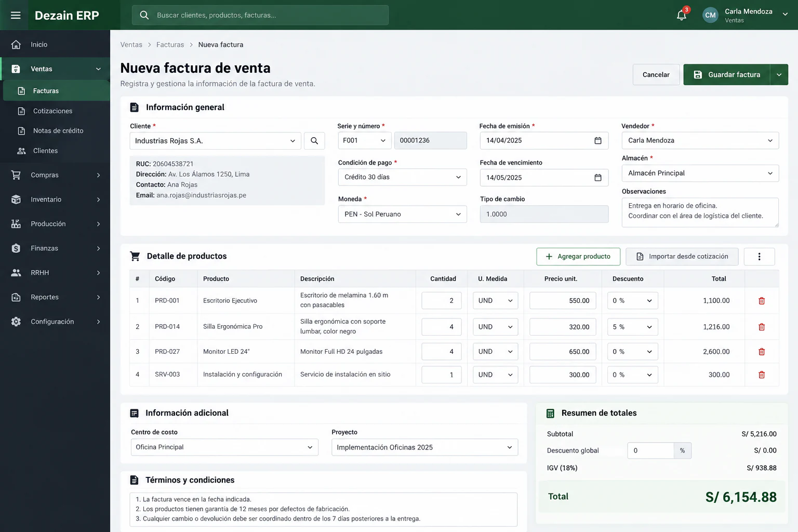Open the Moneda PEN dropdown
Viewport: 798px width, 532px height.
(x=402, y=214)
